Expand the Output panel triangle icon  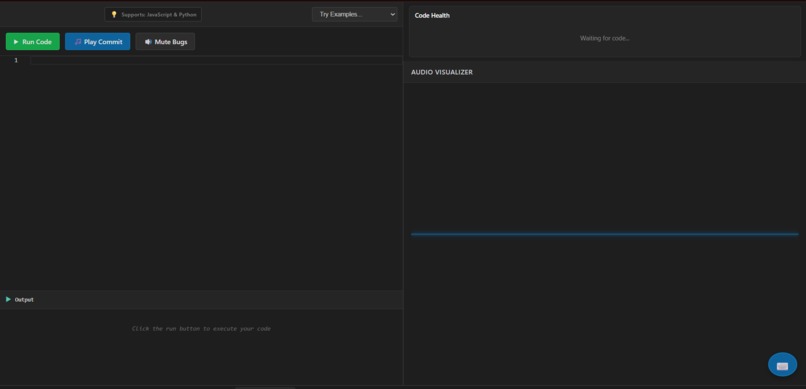[8, 299]
